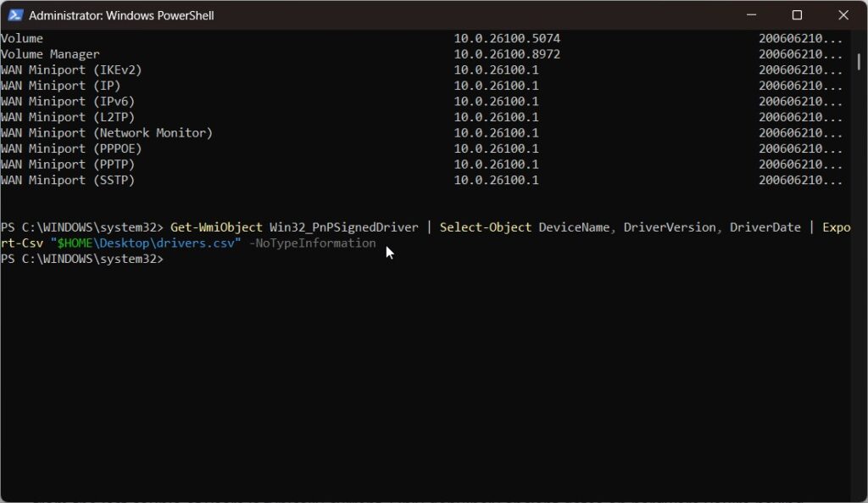This screenshot has width=868, height=503.
Task: Select 'WAN Miniport (IP)' device name
Action: [x=61, y=86]
